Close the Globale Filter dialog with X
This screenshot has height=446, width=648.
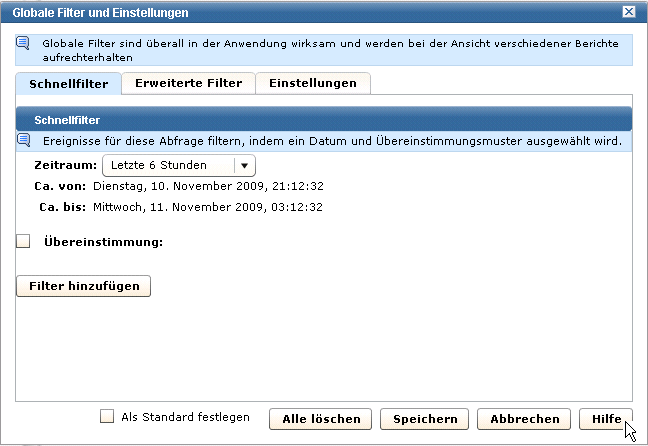click(628, 12)
